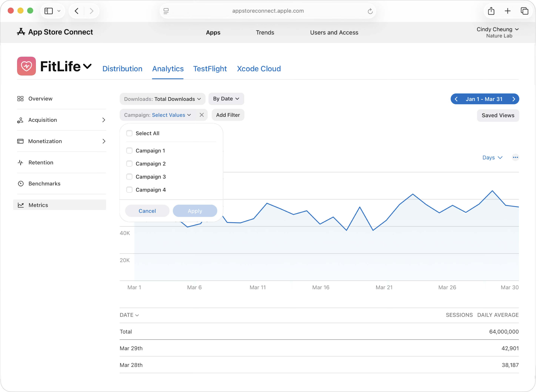Open the three-dot more options menu
This screenshot has width=536, height=392.
pyautogui.click(x=515, y=157)
